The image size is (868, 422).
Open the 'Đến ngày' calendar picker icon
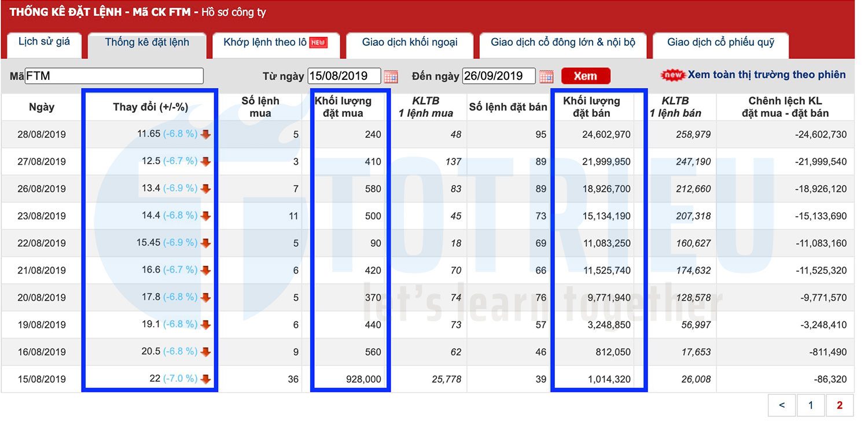click(x=546, y=76)
